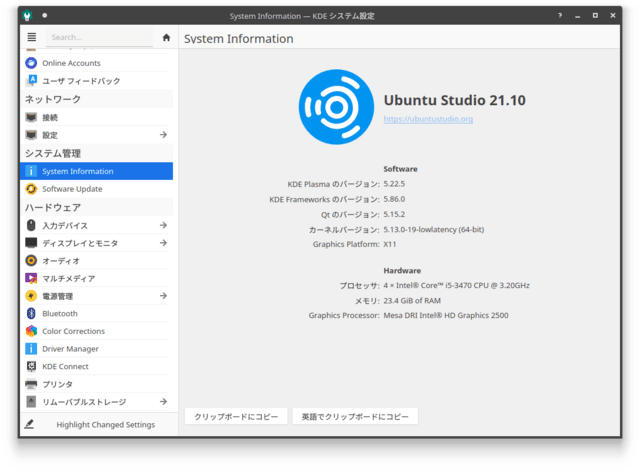Screen dimensions: 640x475
Task: Click the Qt version 5.15.2 value
Action: [x=394, y=215]
